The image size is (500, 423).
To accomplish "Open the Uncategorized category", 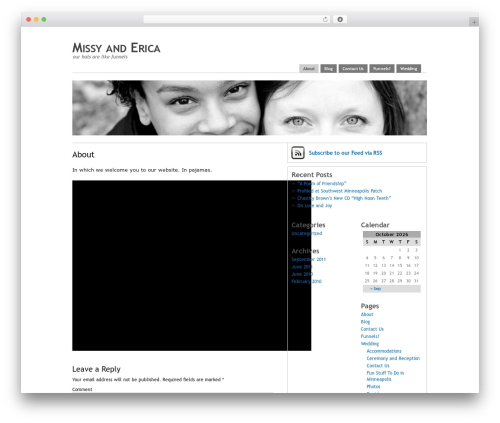I will pyautogui.click(x=307, y=233).
